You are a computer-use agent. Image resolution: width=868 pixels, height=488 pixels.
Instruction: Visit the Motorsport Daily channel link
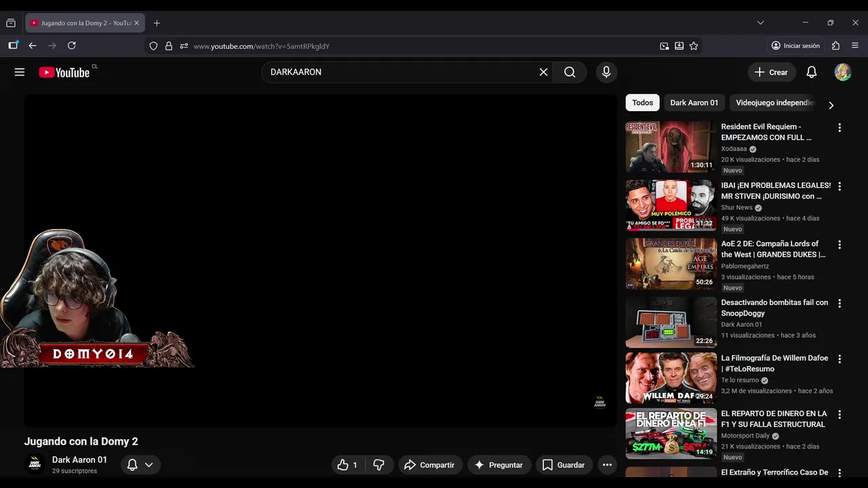coord(745,436)
